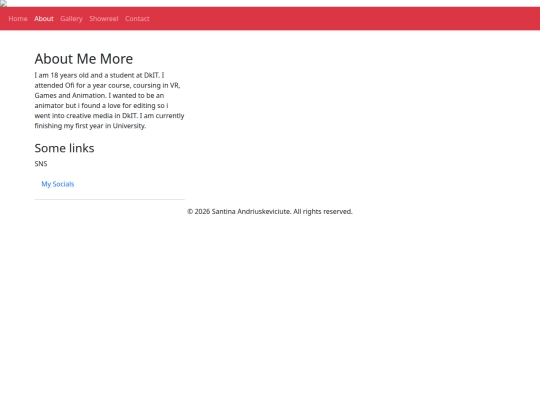This screenshot has width=540, height=405.
Task: Click the broken logo image icon
Action: pyautogui.click(x=3, y=3)
